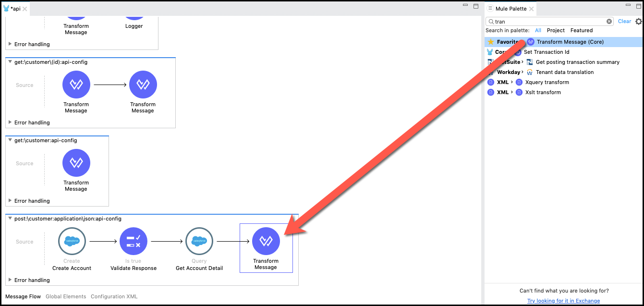Click the XML icon beside Xslt transform
The image size is (644, 306).
coord(490,92)
